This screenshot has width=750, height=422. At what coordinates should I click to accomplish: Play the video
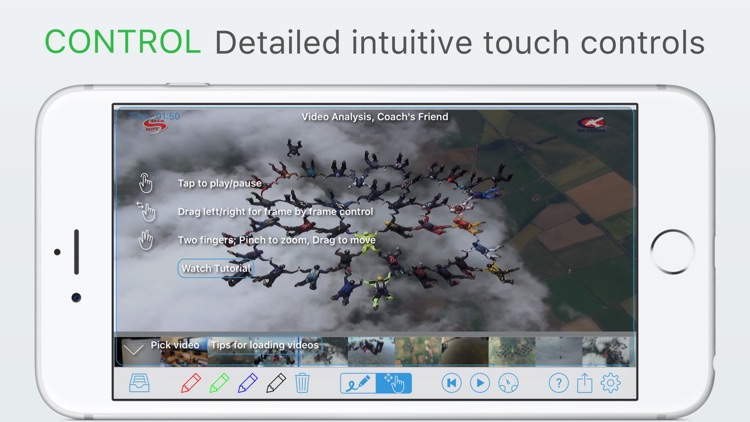[480, 383]
